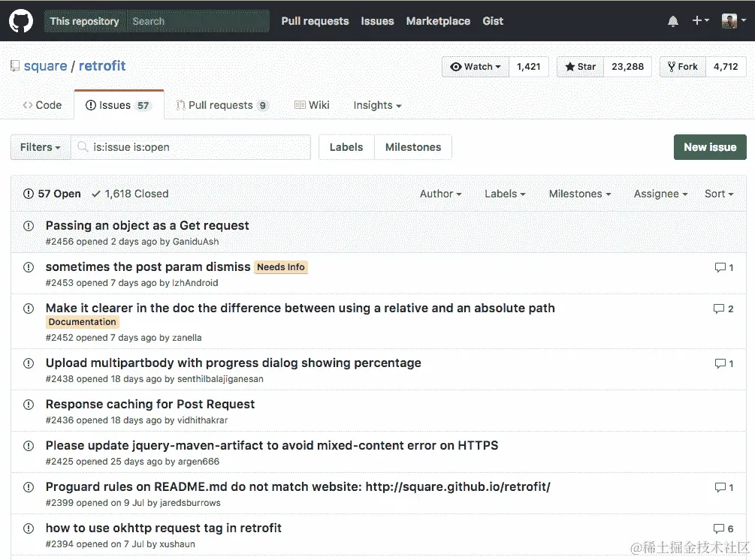The height and width of the screenshot is (560, 755).
Task: Switch to the Code tab
Action: pos(42,105)
